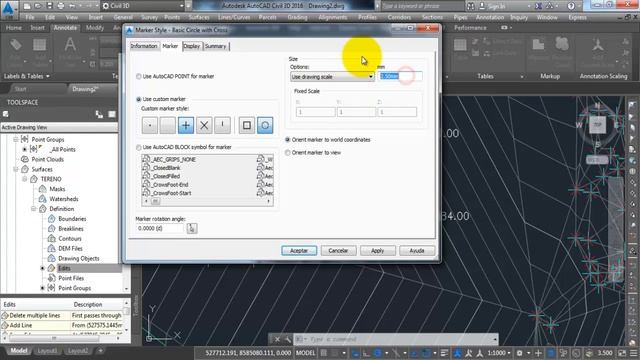Click the Aceptar button
Image resolution: width=640 pixels, height=360 pixels.
point(299,251)
